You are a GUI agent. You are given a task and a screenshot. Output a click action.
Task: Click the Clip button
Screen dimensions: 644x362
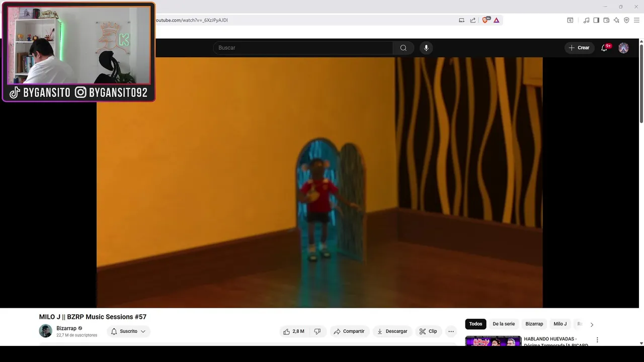pyautogui.click(x=428, y=331)
